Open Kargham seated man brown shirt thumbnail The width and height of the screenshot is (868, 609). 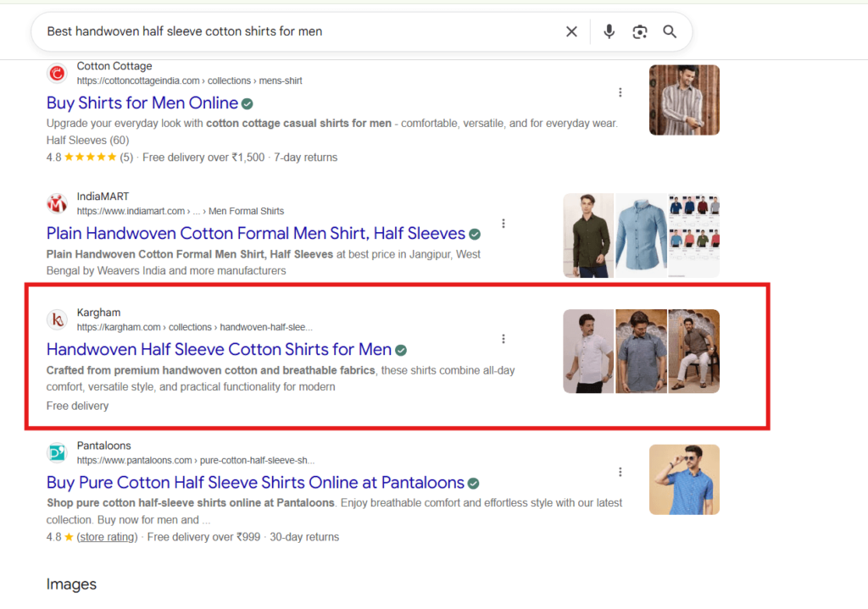(693, 352)
